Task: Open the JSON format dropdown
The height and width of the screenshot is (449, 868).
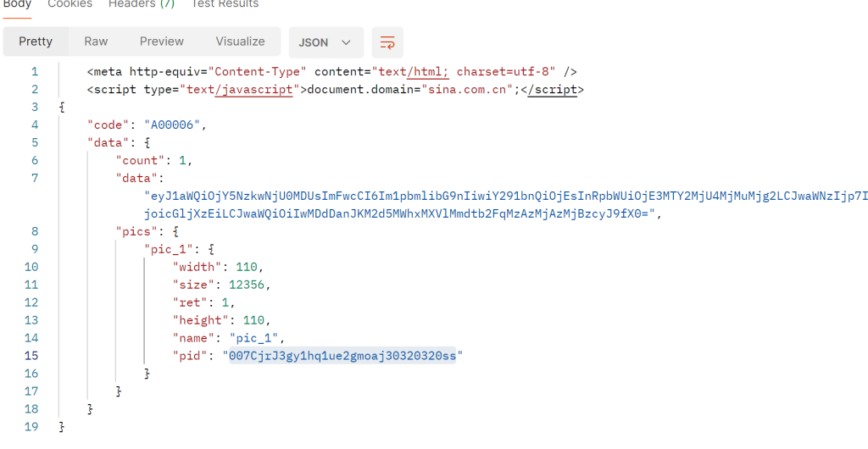Action: click(x=326, y=42)
